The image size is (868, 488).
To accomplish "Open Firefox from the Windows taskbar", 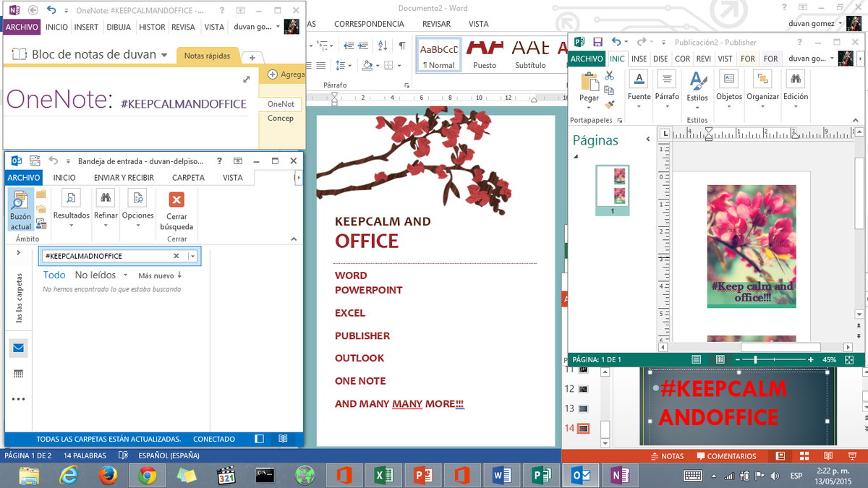I will coord(109,475).
